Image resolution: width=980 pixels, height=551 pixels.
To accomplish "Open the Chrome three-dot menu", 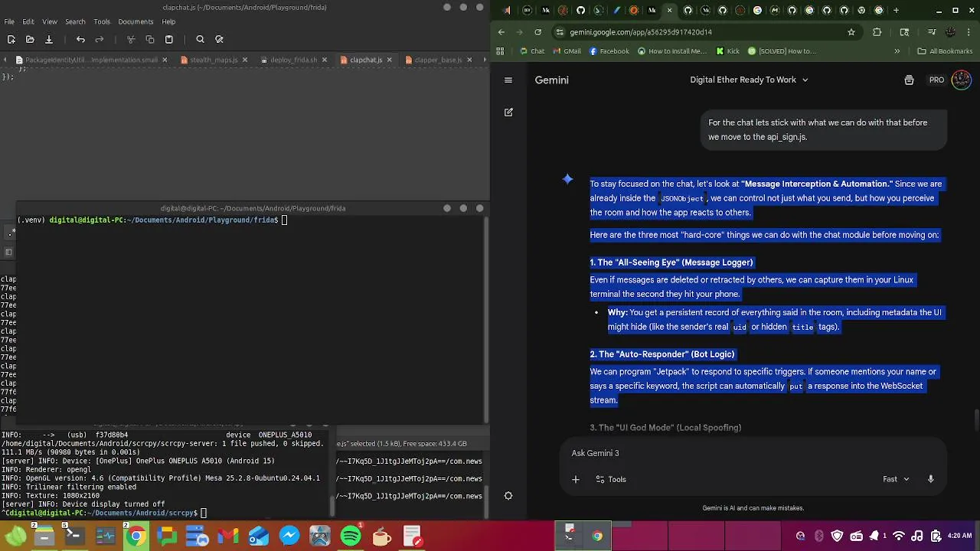I will click(969, 32).
